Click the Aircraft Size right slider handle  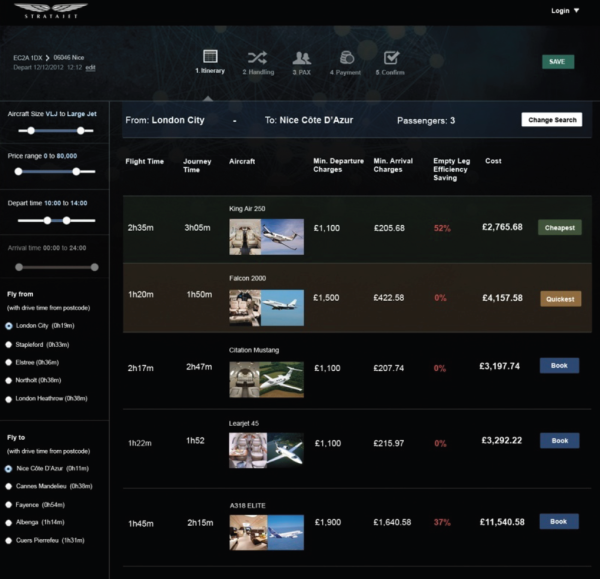pyautogui.click(x=80, y=130)
